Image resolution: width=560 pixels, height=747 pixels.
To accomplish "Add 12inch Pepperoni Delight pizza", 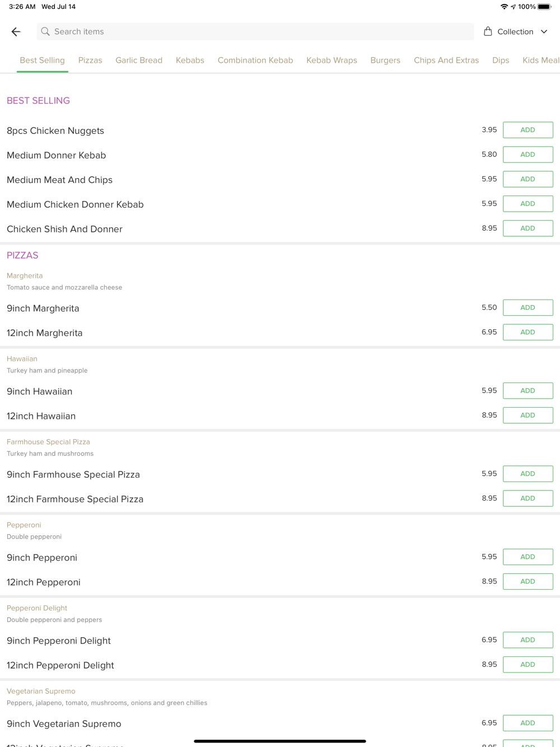I will 528,665.
